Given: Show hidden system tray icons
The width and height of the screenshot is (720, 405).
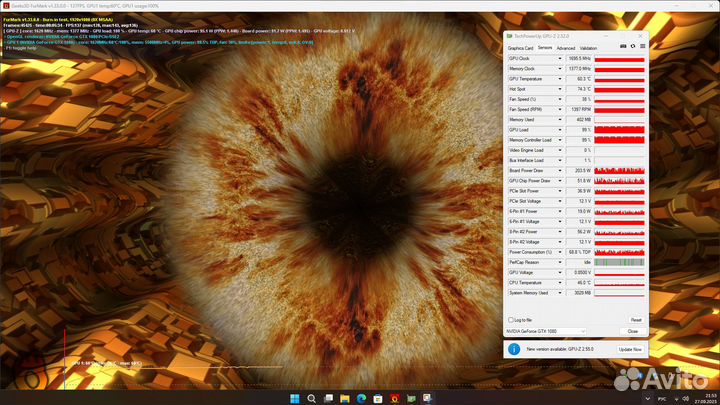Looking at the screenshot, I should [x=647, y=399].
